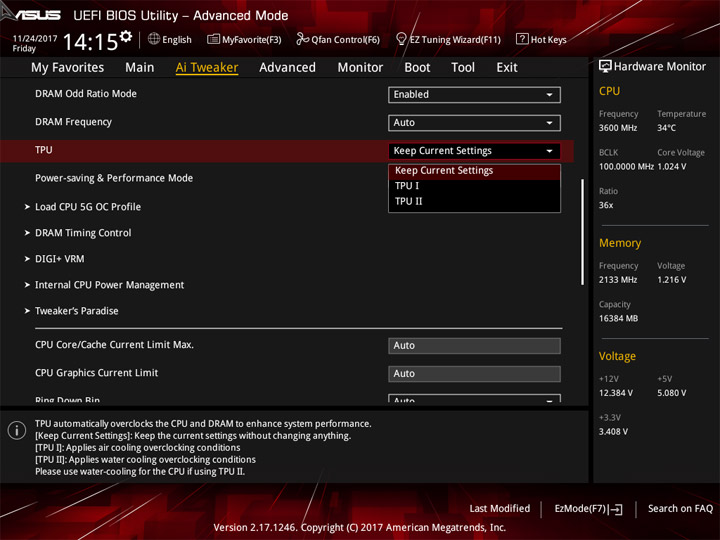Viewport: 720px width, 540px height.
Task: Open Qfan Control fan icon
Action: point(302,39)
